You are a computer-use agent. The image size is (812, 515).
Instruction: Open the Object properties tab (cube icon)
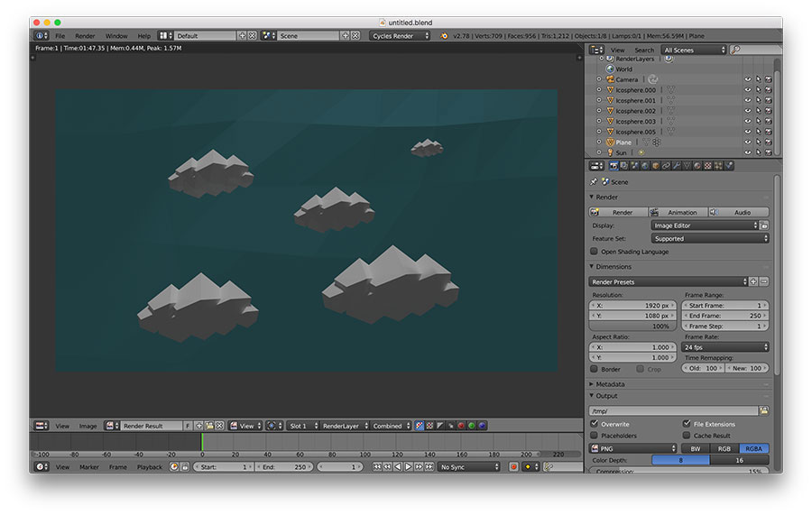[656, 166]
